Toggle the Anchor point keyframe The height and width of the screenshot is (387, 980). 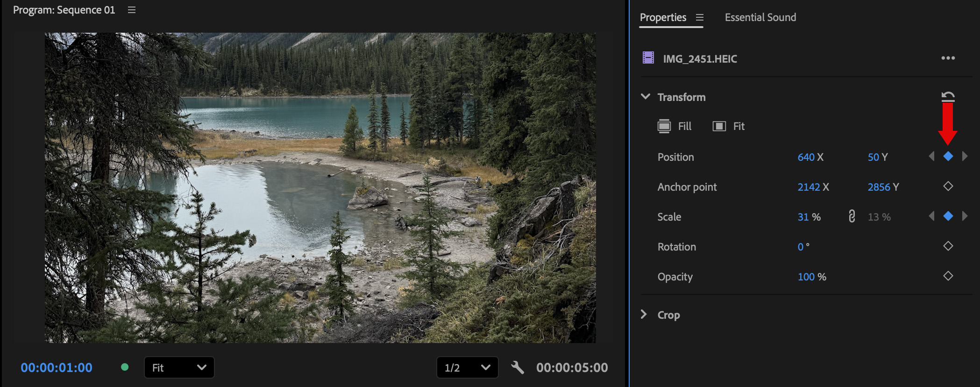click(948, 186)
